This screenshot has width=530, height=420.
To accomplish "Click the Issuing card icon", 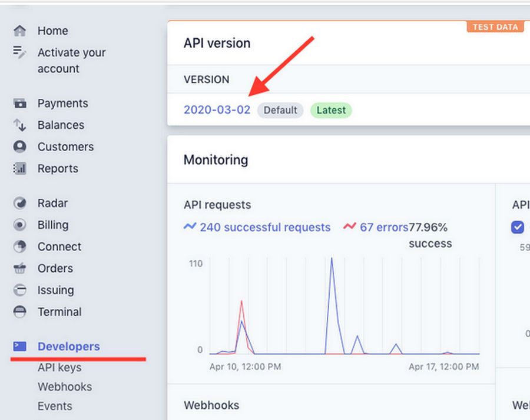I will click(20, 291).
